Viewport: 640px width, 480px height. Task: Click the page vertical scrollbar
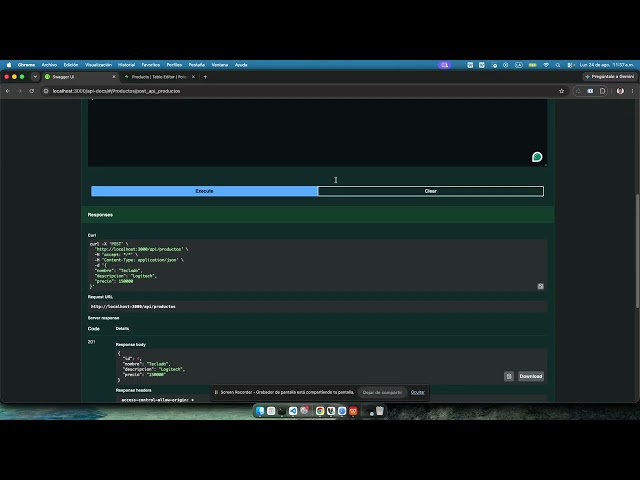[x=637, y=251]
